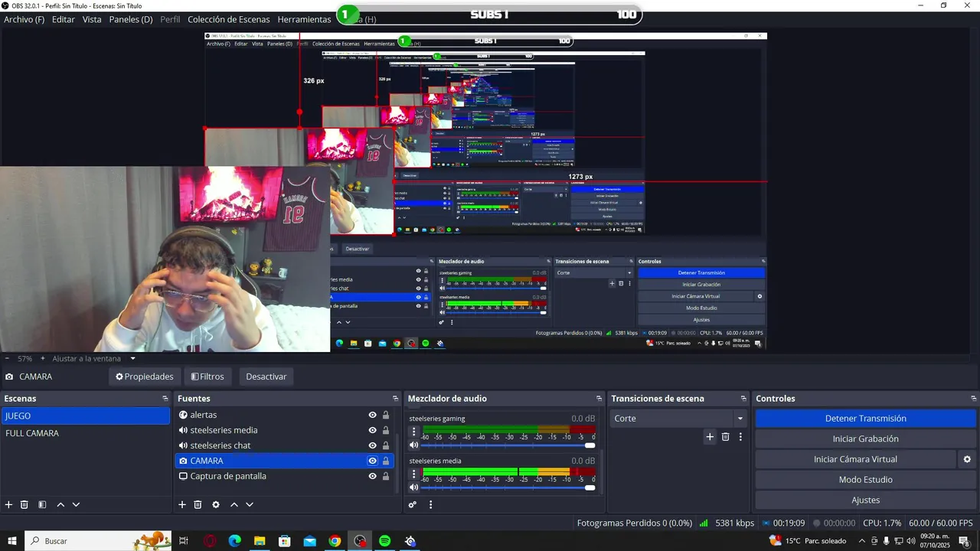Move scene up in Escenas toolbar
The width and height of the screenshot is (980, 551).
click(x=60, y=504)
